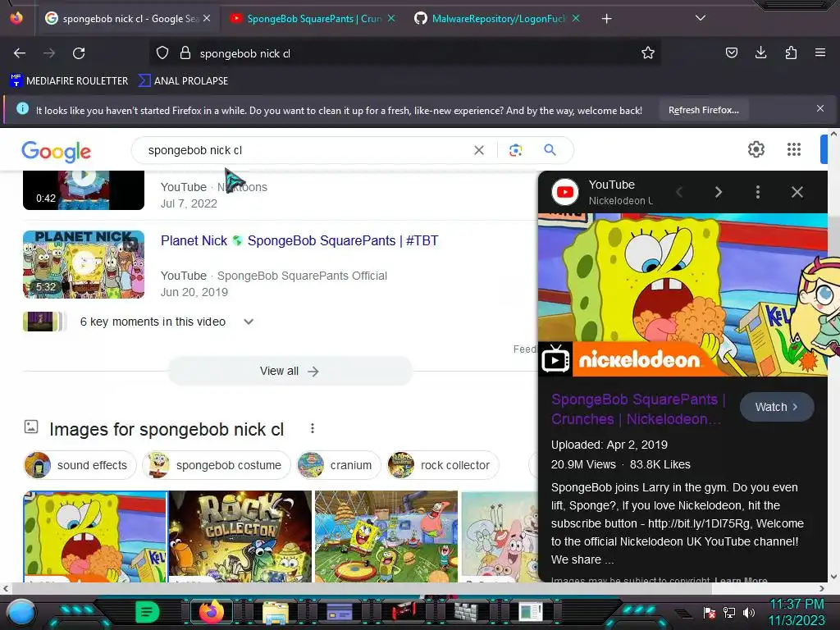Open Planet Nick SpongeBob SquarePants #TBT link
The height and width of the screenshot is (630, 840).
(x=299, y=240)
